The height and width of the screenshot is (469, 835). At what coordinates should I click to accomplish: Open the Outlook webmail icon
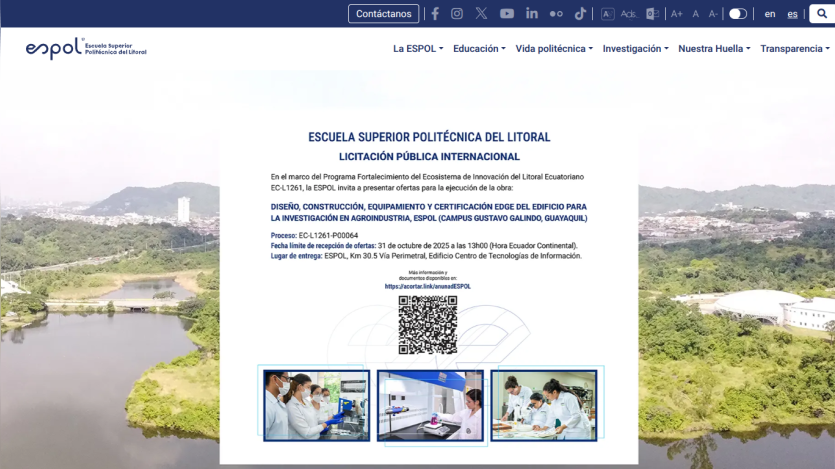pos(652,14)
